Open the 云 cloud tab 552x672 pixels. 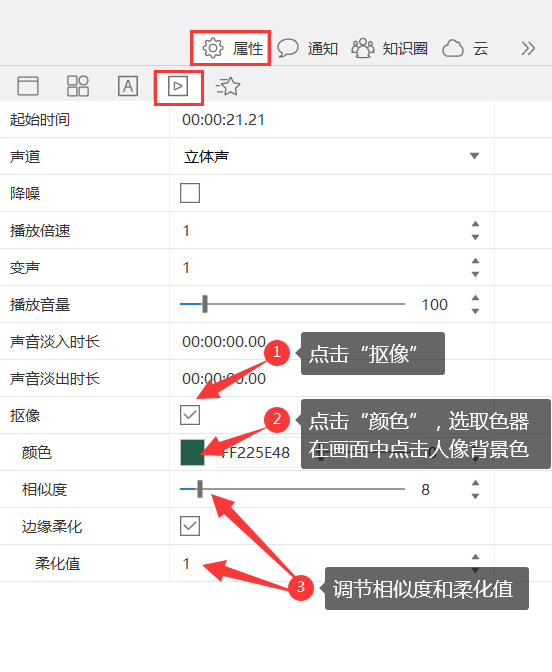465,48
